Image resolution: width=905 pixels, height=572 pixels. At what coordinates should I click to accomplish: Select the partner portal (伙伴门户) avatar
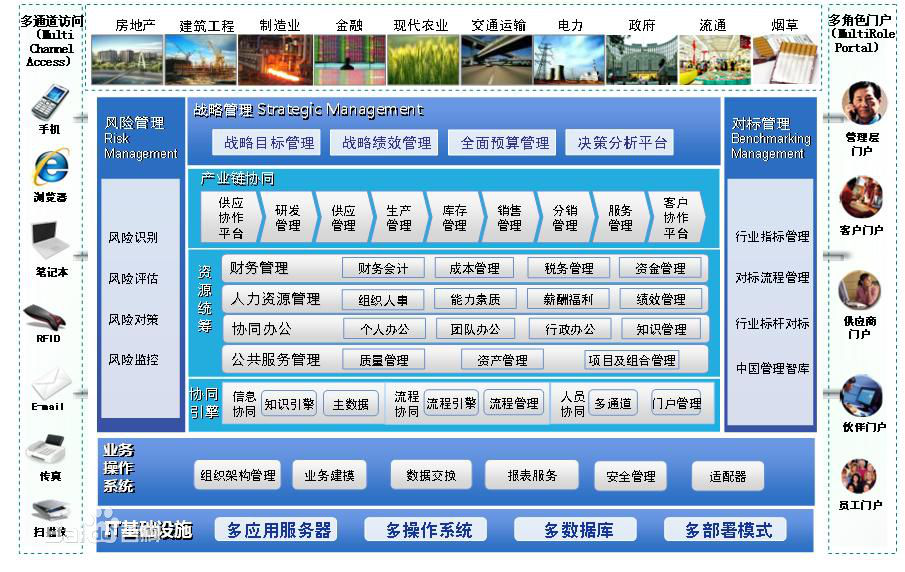click(x=862, y=397)
